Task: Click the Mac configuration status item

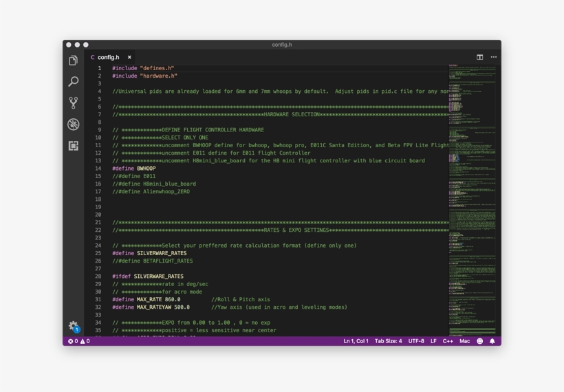Action: pyautogui.click(x=464, y=341)
